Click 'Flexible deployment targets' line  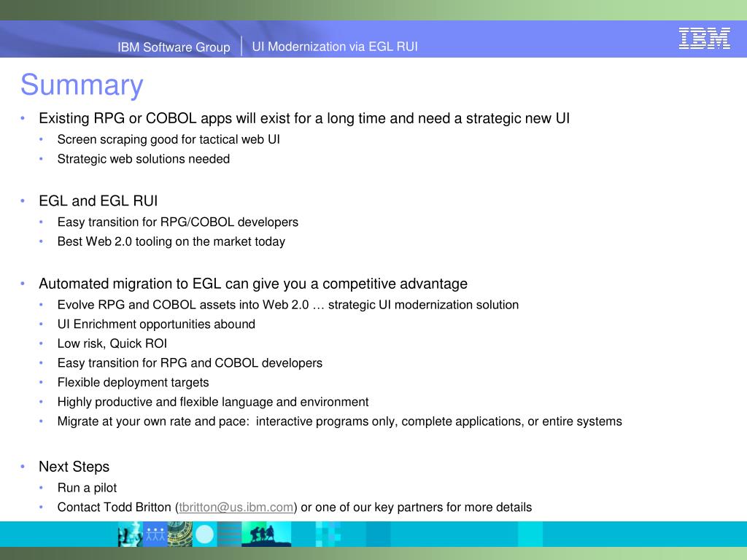(x=133, y=382)
